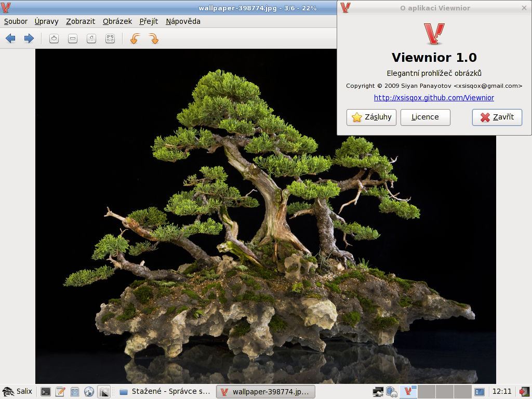532x399 pixels.
Task: Switch to wallpaper-398774.jpg taskbar window
Action: coord(265,392)
